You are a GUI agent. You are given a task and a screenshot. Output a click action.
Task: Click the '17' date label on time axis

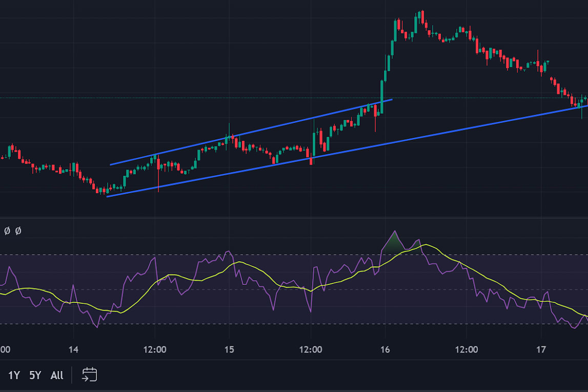[541, 349]
